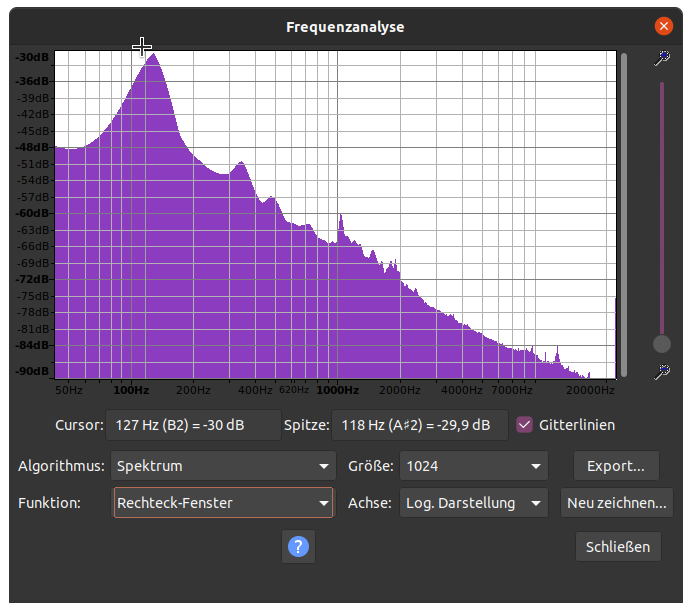Screen dimensions: 692x612
Task: Click the purple vertical zoom slider track
Action: click(x=662, y=207)
